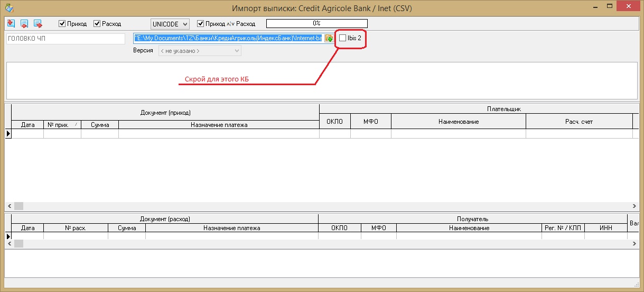This screenshot has width=644, height=292.
Task: Click the ОКПО header under Плательщик
Action: click(334, 122)
